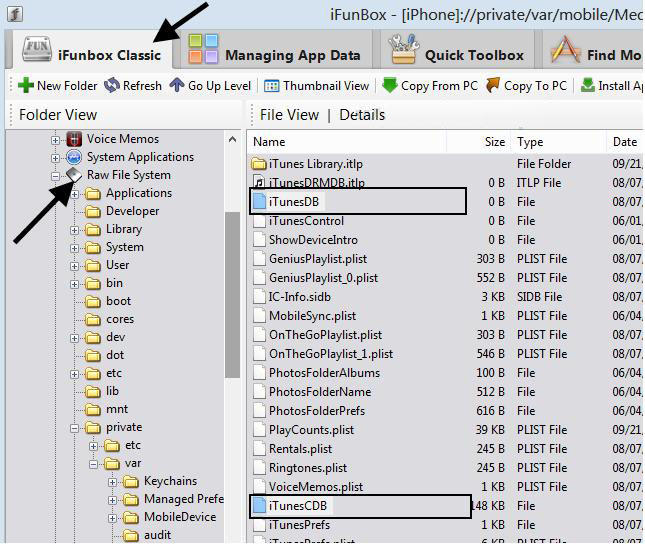
Task: Expand the System Applications tree node
Action: click(55, 158)
